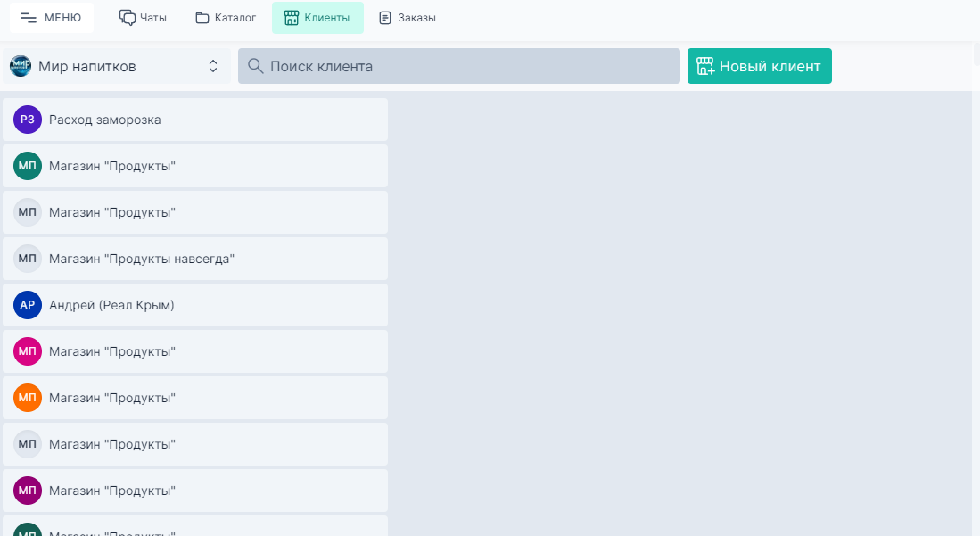This screenshot has width=980, height=536.
Task: Click the orange МП avatar
Action: pyautogui.click(x=28, y=398)
